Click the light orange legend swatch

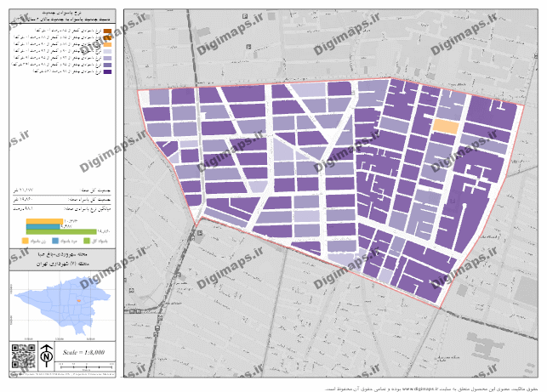(x=107, y=44)
